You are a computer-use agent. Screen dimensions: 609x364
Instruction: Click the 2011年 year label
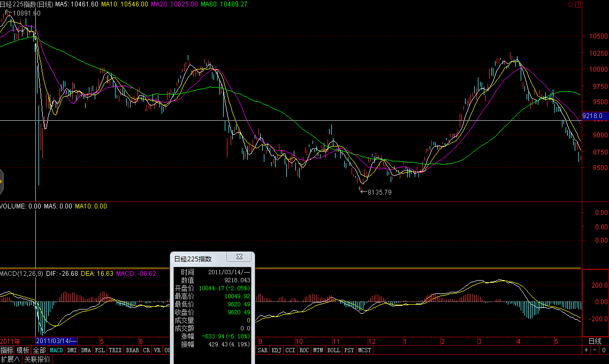coord(11,342)
